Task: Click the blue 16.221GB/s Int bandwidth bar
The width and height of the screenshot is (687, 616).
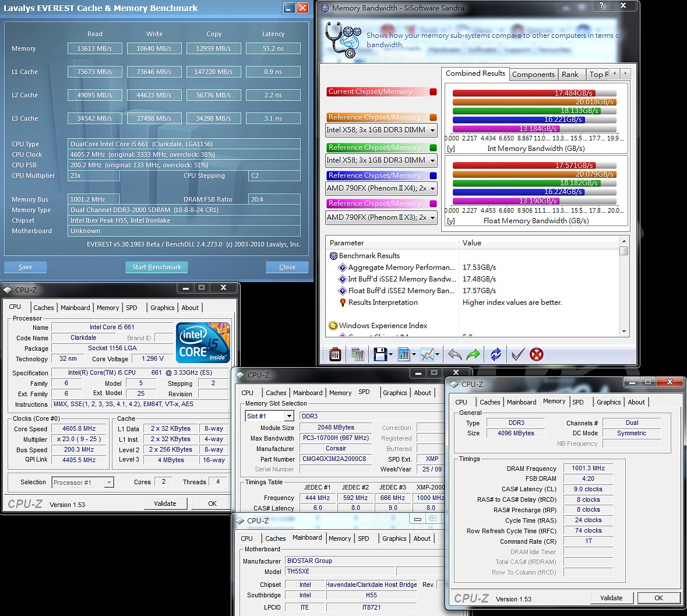Action: click(519, 119)
